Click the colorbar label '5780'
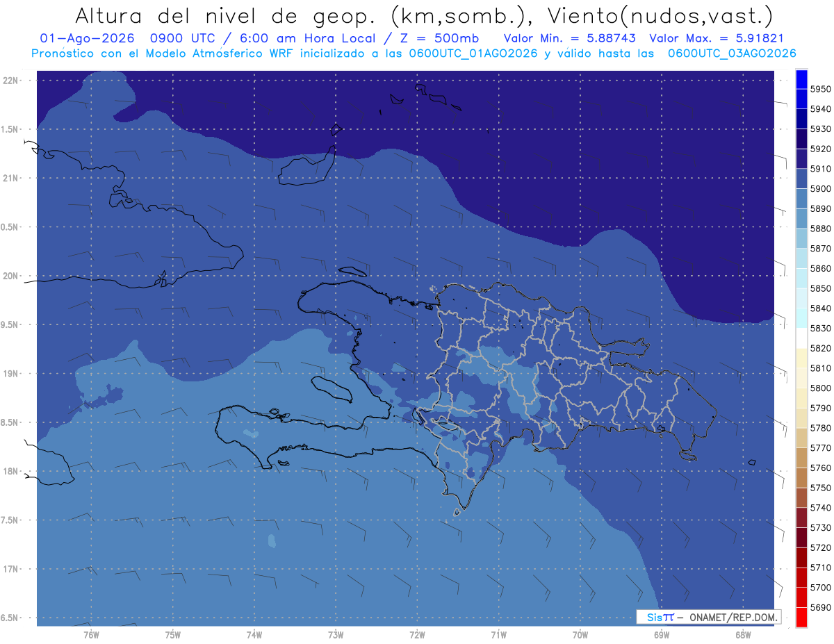The width and height of the screenshot is (834, 644). [x=820, y=428]
